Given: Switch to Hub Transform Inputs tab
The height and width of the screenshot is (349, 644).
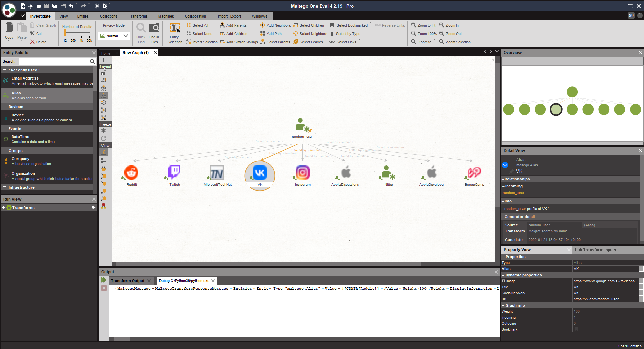Looking at the screenshot, I should [595, 250].
